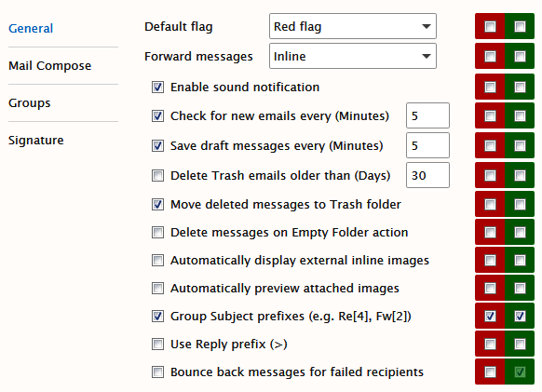Screen dimensions: 542x392
Task: Uncheck Move deleted messages to Trash folder
Action: 157,205
